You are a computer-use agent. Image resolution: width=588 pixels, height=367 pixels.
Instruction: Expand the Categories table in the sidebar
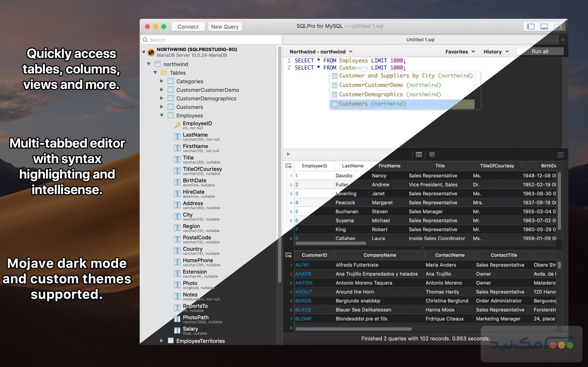tap(162, 81)
